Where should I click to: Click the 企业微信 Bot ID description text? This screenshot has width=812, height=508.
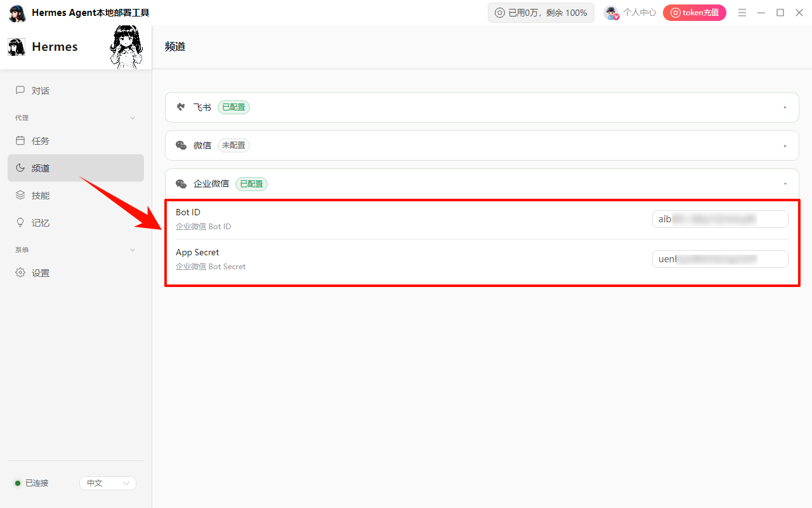click(x=204, y=227)
